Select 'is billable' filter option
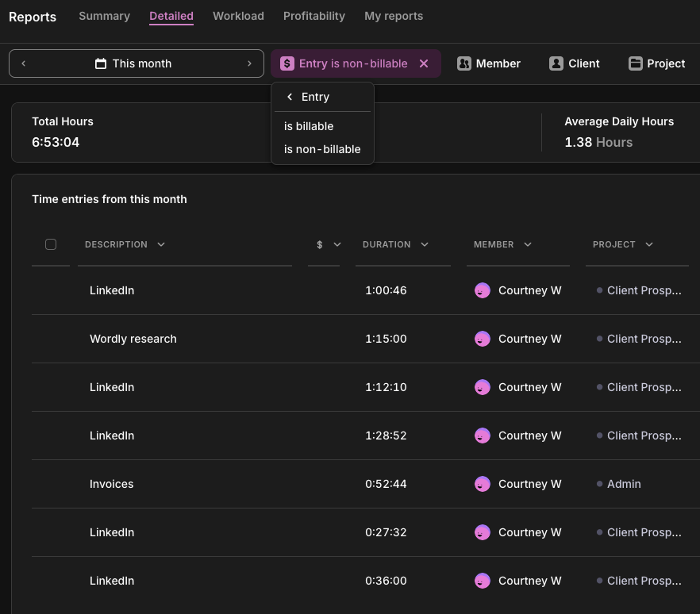Viewport: 700px width, 614px height. (309, 126)
